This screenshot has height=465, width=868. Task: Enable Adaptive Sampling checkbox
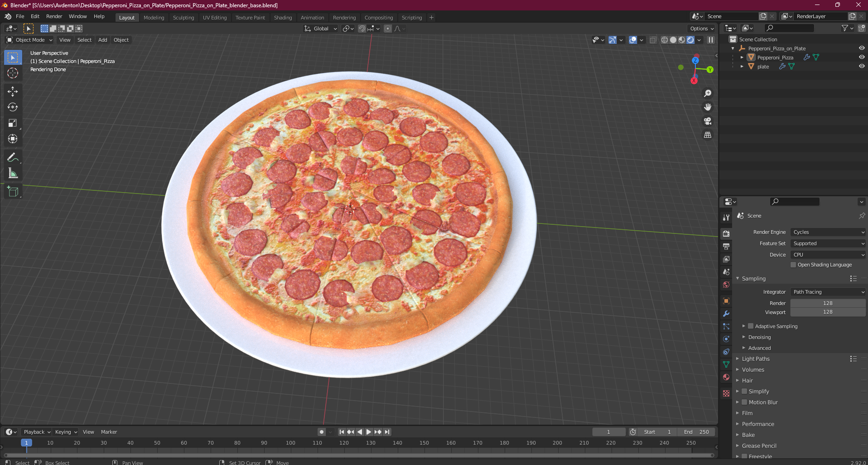(x=751, y=326)
